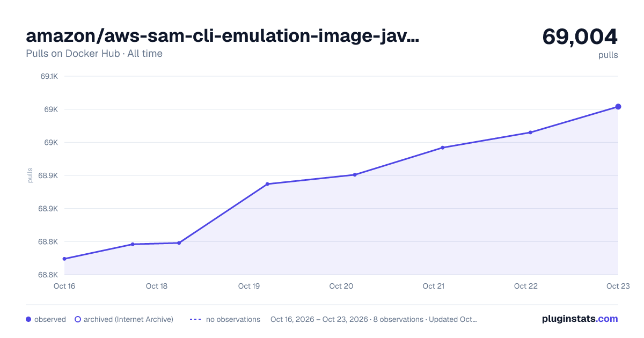This screenshot has width=644, height=338.
Task: Click the 'pulls' label under 69,004
Action: click(x=608, y=55)
